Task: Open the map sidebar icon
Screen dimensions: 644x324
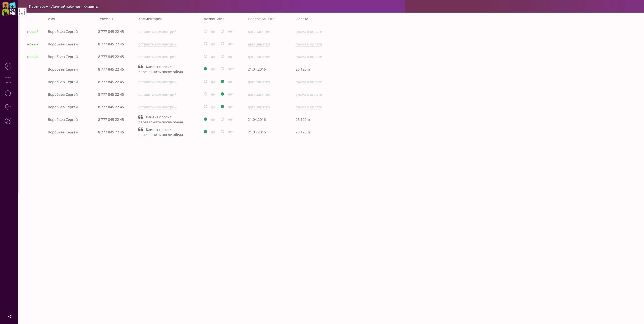Action: (8, 80)
